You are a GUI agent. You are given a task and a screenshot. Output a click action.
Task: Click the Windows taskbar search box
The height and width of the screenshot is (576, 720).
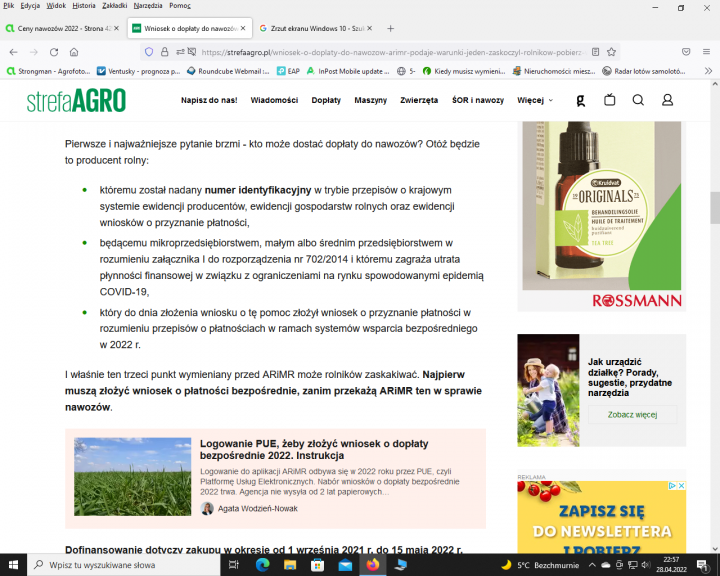[x=124, y=565]
